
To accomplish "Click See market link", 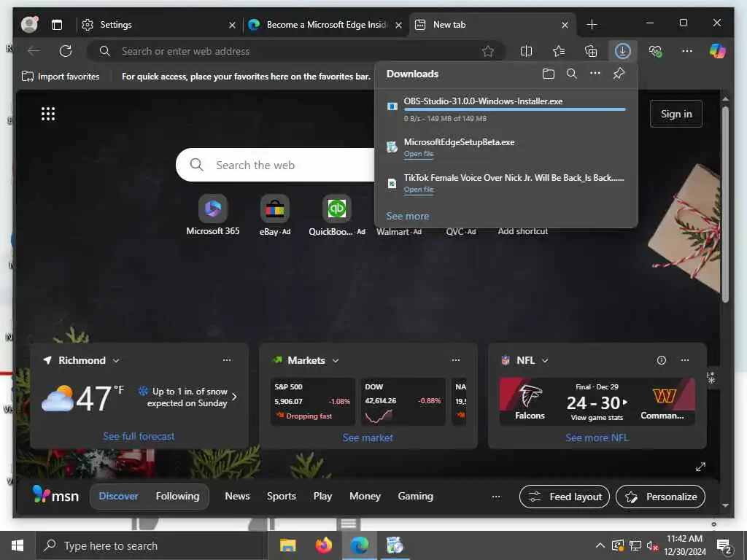I will pyautogui.click(x=368, y=437).
